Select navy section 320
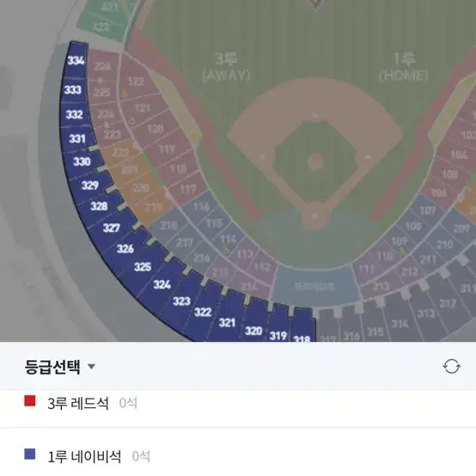The width and height of the screenshot is (476, 476). (253, 330)
